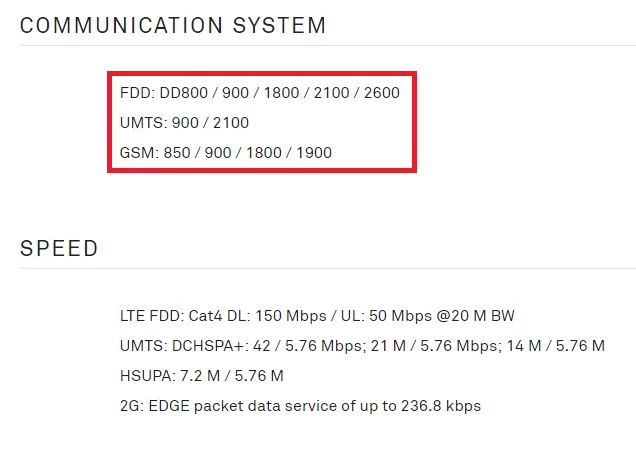Click the FDD frequency bands line
636x462 pixels.
pyautogui.click(x=259, y=93)
